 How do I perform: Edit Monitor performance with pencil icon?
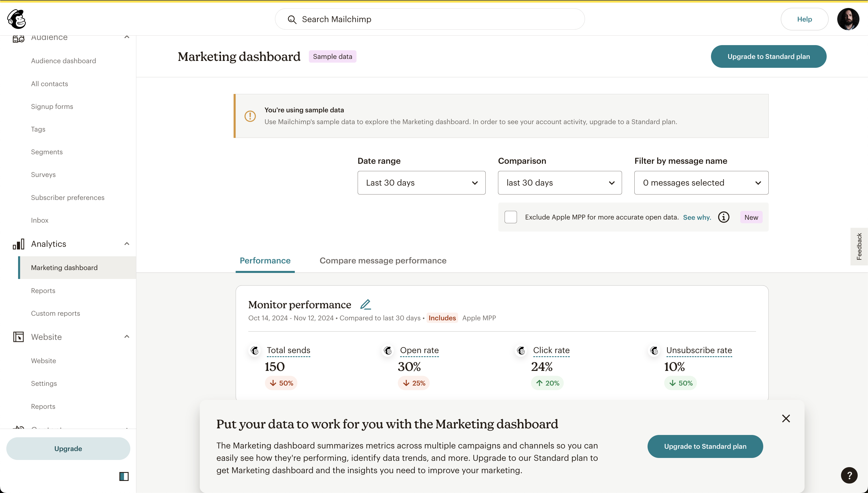coord(365,305)
